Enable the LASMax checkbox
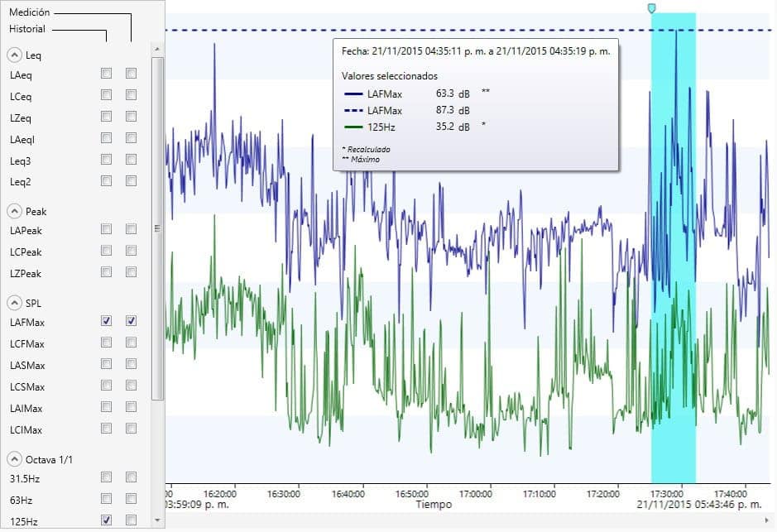Image resolution: width=777 pixels, height=532 pixels. (105, 364)
